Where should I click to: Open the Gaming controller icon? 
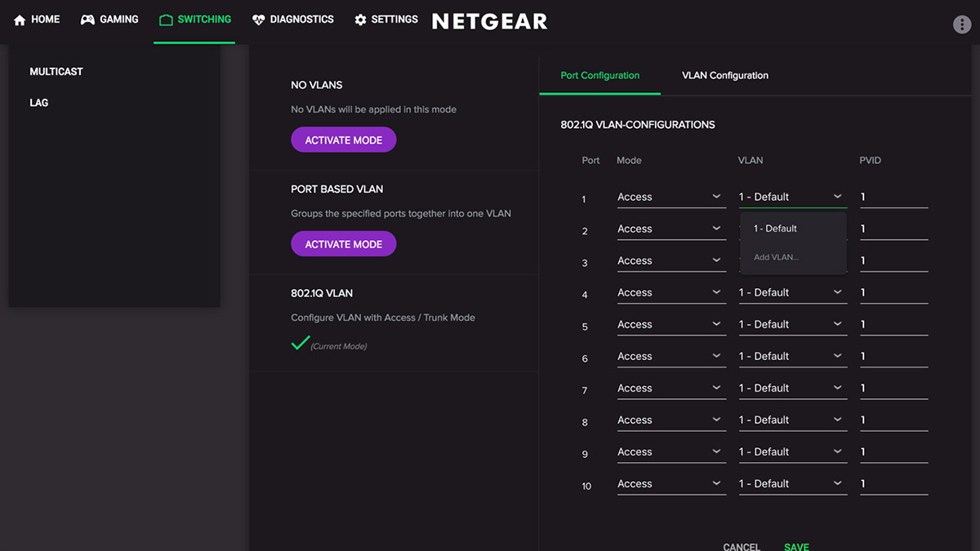coord(87,20)
